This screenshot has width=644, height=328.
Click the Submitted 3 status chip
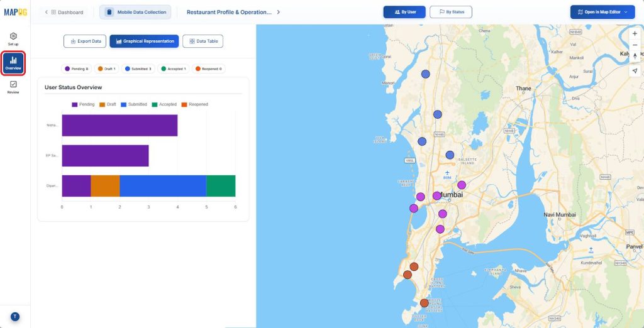point(138,69)
